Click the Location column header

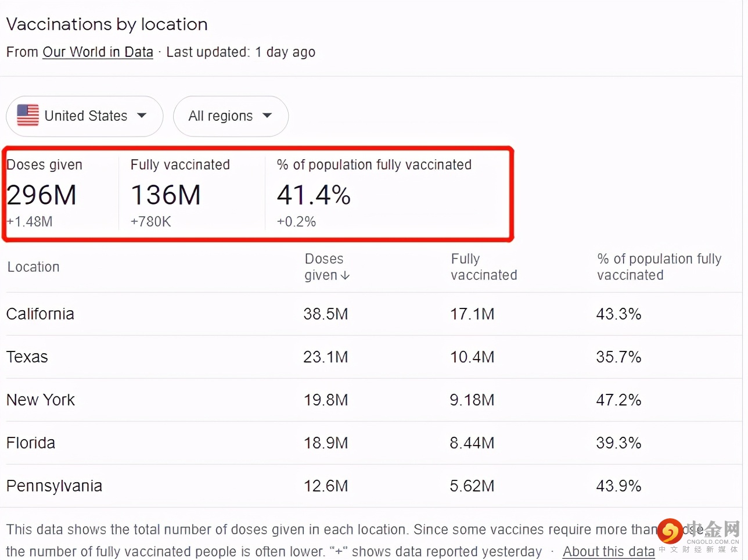(x=33, y=267)
